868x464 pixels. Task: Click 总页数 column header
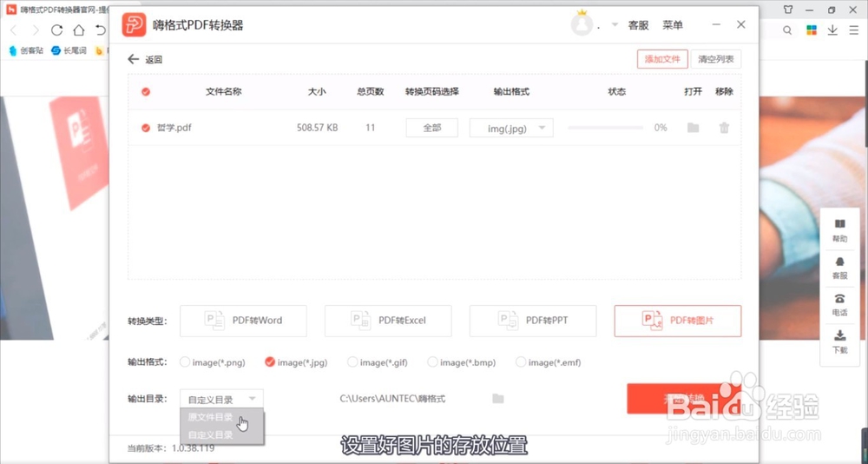[x=371, y=91]
